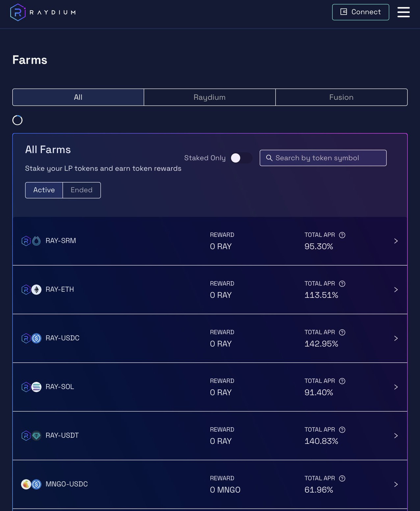Click the 142.95% APR value
The height and width of the screenshot is (511, 420).
pos(321,344)
